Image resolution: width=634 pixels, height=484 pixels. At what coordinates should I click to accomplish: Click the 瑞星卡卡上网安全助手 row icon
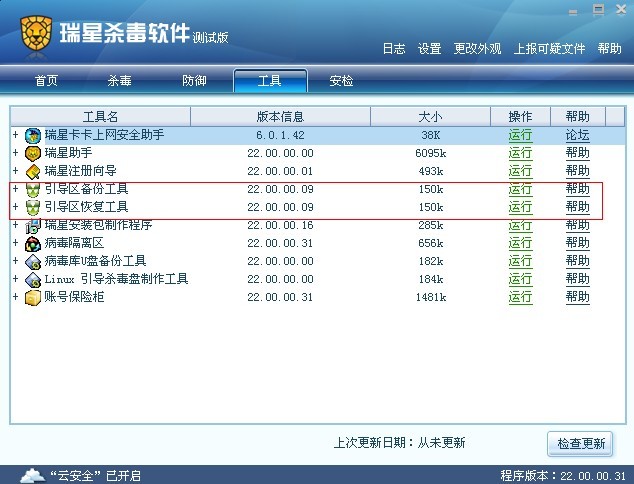(x=33, y=135)
